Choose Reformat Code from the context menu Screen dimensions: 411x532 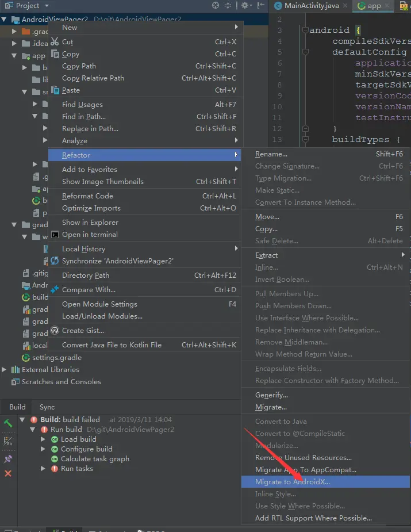(x=145, y=196)
